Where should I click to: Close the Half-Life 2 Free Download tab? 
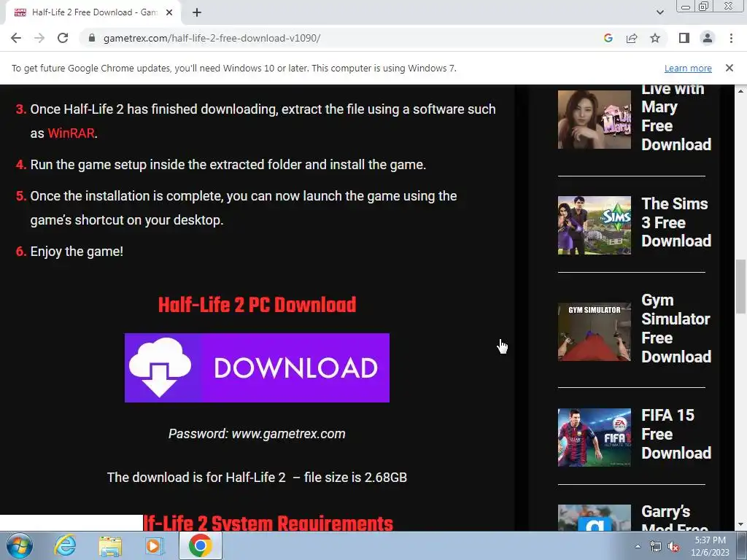(169, 13)
